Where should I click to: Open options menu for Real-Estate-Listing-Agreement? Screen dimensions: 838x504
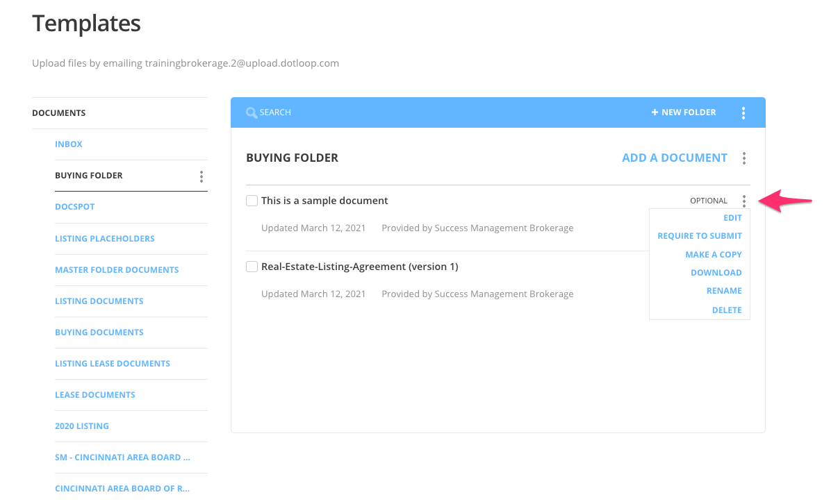click(x=743, y=267)
